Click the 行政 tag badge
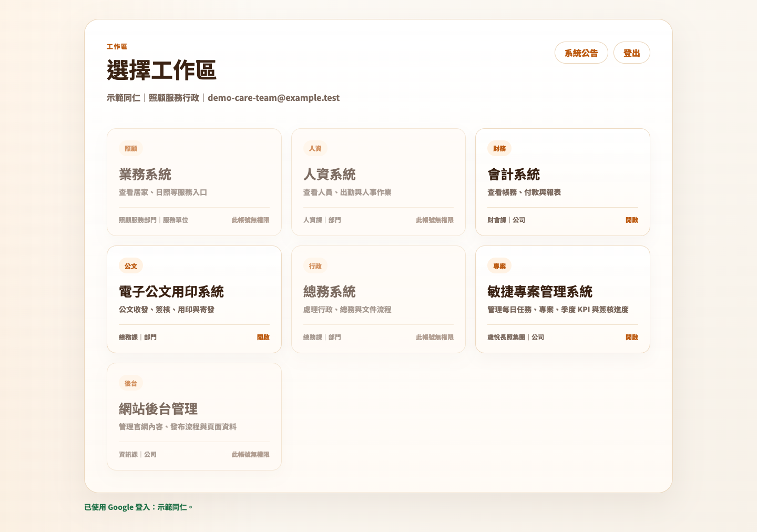Viewport: 757px width, 532px height. [315, 266]
